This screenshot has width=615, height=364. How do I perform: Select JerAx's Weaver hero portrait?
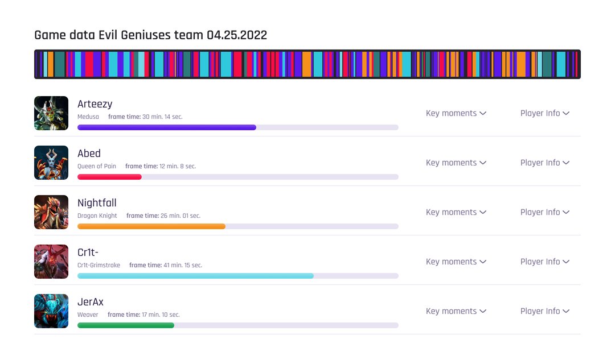coord(51,311)
